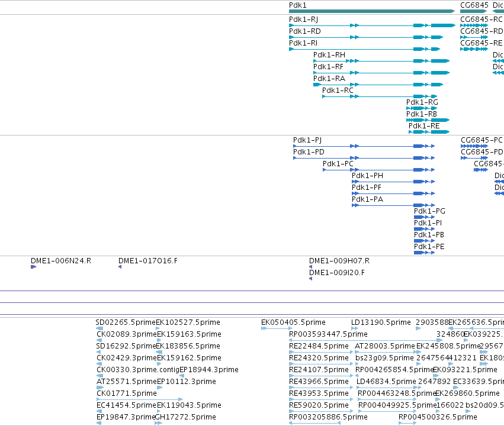504x426 pixels.
Task: Click EST EK159163.5prime label
Action: 189,334
